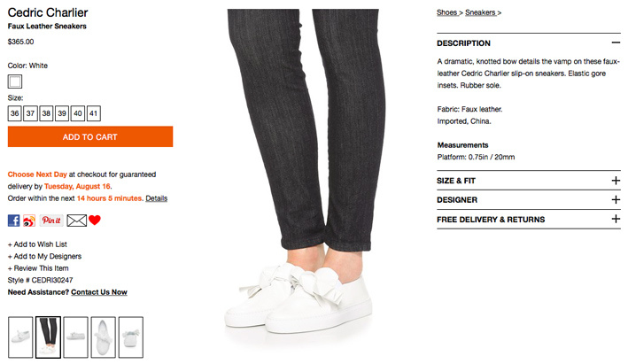Screen dimensions: 628x364
Task: View top-down bow sneaker thumbnail
Action: tap(104, 337)
